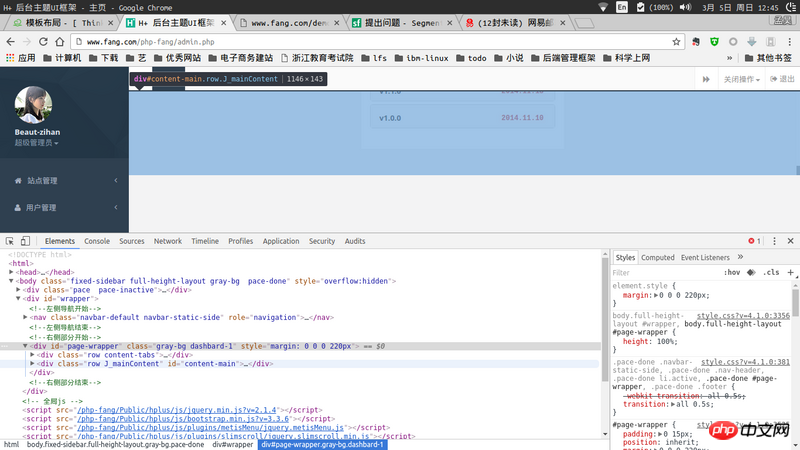
Task: Open the Timeline tab
Action: [205, 241]
